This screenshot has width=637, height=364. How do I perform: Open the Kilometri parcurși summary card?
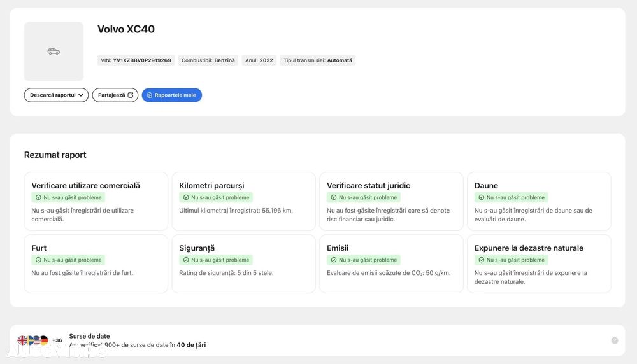pyautogui.click(x=244, y=201)
